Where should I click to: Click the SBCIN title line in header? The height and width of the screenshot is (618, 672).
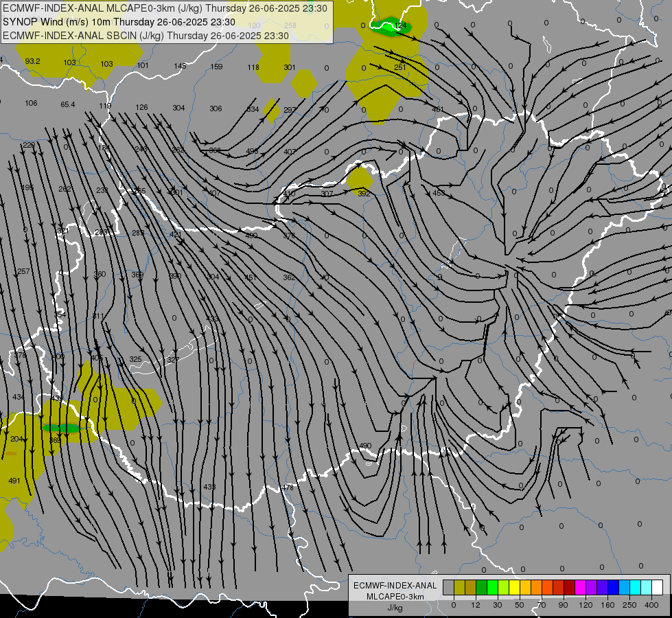146,36
